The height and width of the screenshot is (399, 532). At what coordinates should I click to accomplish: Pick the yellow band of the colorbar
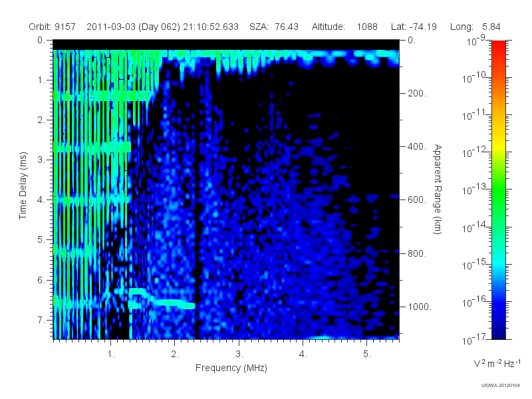coord(498,146)
